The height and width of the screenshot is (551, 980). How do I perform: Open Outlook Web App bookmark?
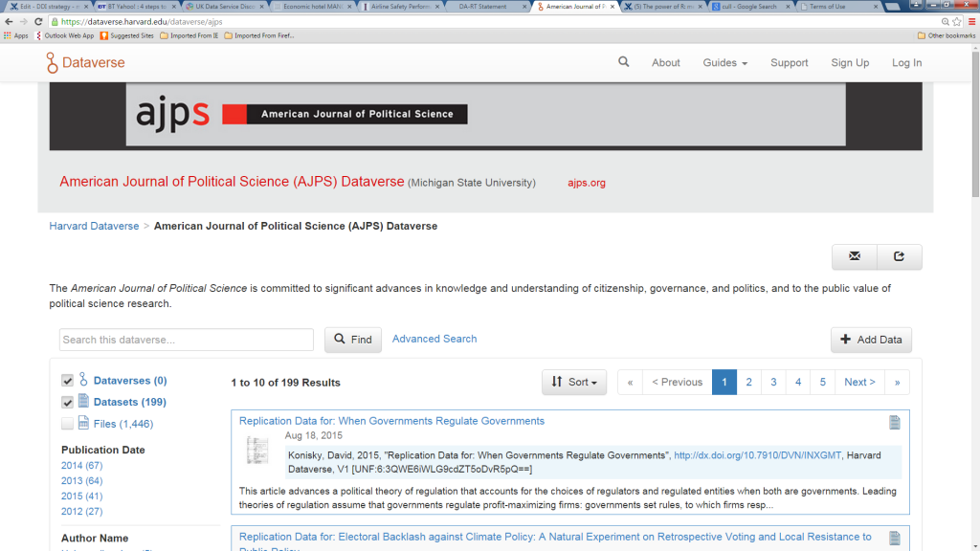click(65, 35)
